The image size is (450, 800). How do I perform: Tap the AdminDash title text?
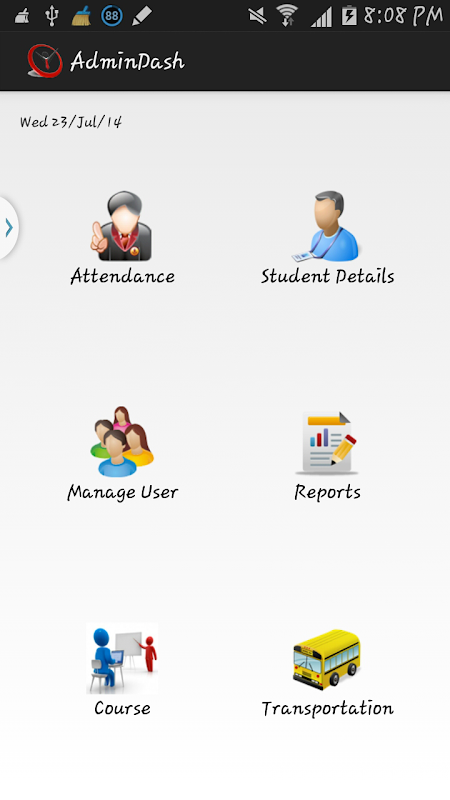128,61
